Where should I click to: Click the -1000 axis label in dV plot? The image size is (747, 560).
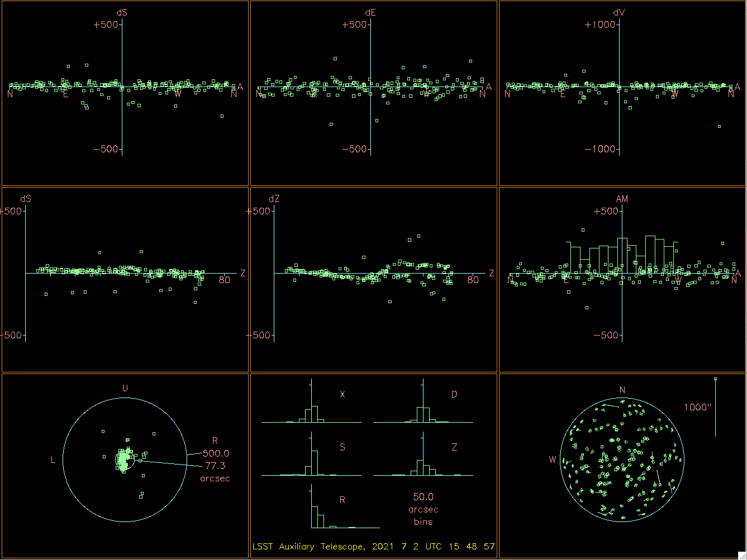click(599, 149)
